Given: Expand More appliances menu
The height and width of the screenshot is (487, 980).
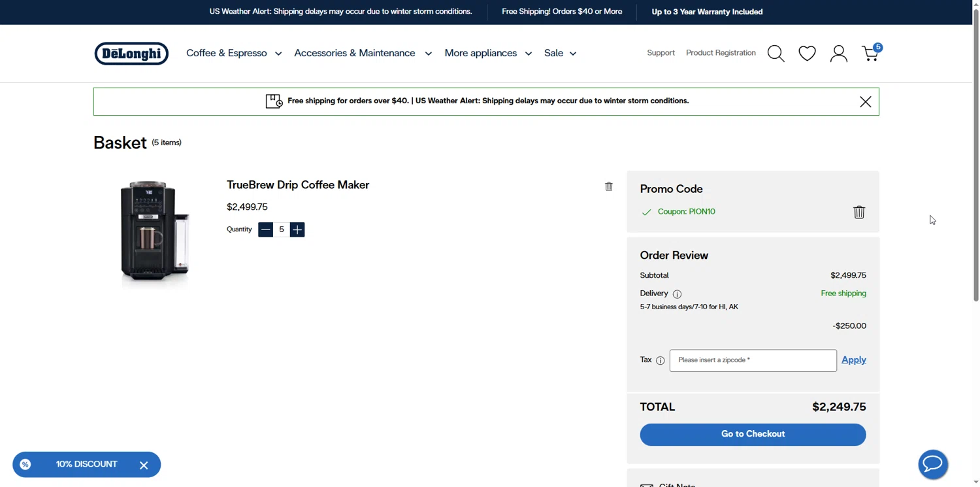Looking at the screenshot, I should pos(488,53).
